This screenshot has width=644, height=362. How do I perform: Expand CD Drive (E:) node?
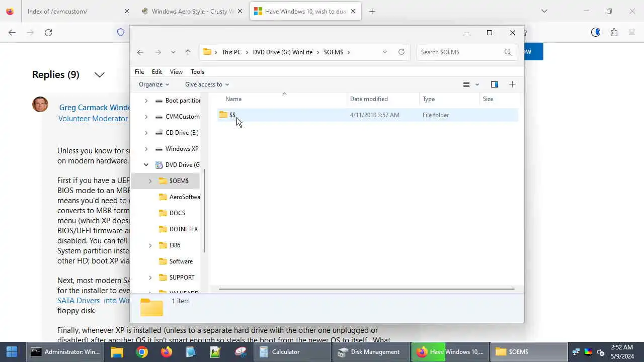pos(146,133)
